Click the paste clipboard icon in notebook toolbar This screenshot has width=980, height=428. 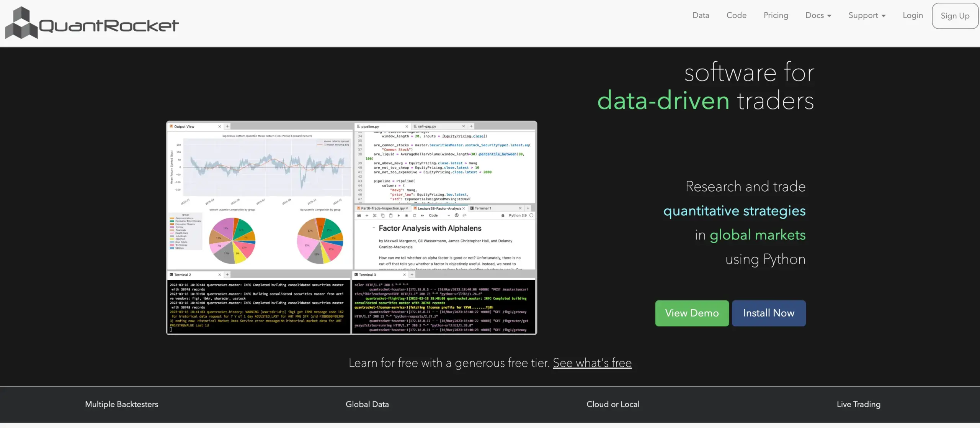(x=390, y=216)
